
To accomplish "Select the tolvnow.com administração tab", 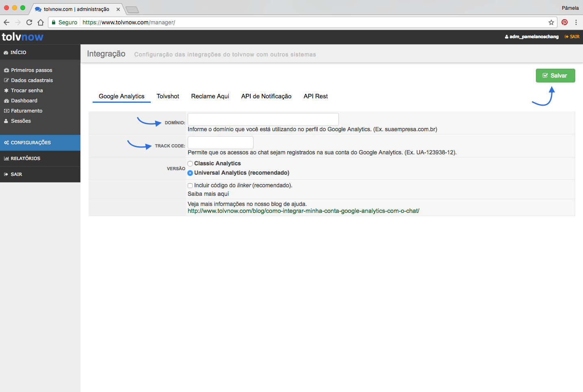I will (76, 9).
